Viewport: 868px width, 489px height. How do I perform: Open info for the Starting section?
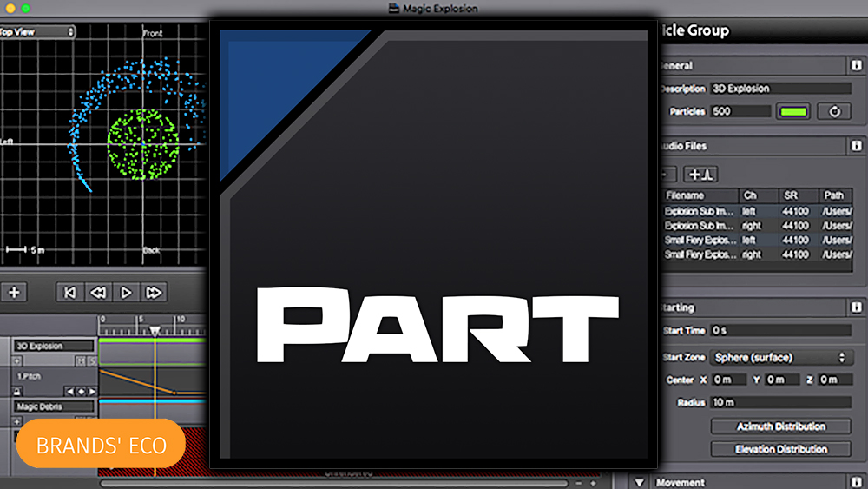(x=856, y=307)
